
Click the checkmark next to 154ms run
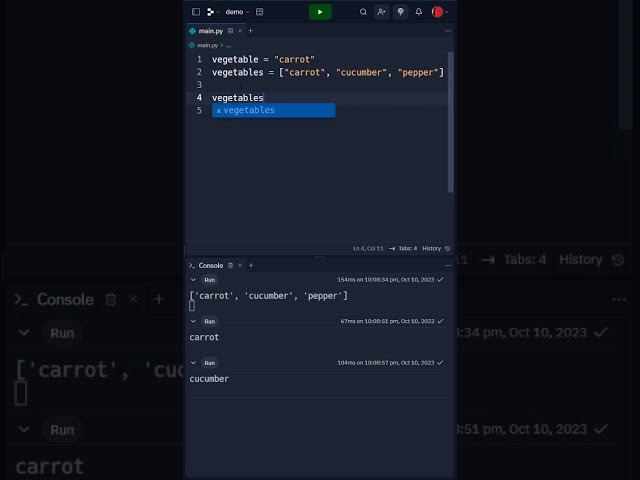click(x=440, y=280)
